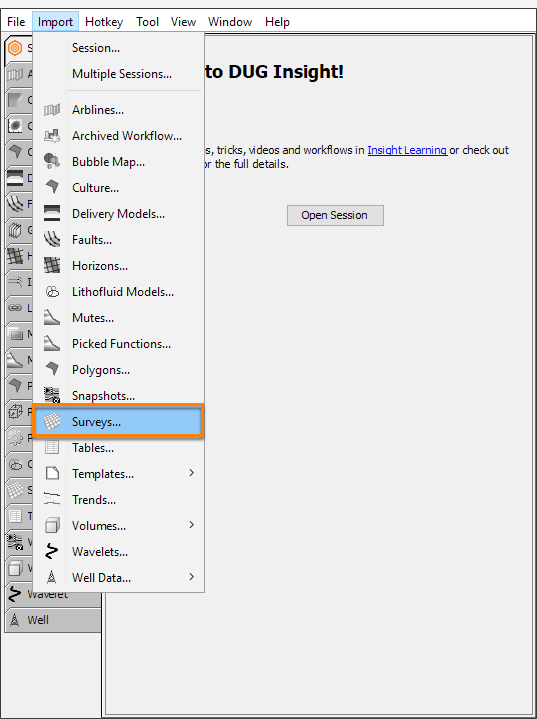Click the orange Session tab icon
Screen dimensions: 537x719
pyautogui.click(x=15, y=48)
